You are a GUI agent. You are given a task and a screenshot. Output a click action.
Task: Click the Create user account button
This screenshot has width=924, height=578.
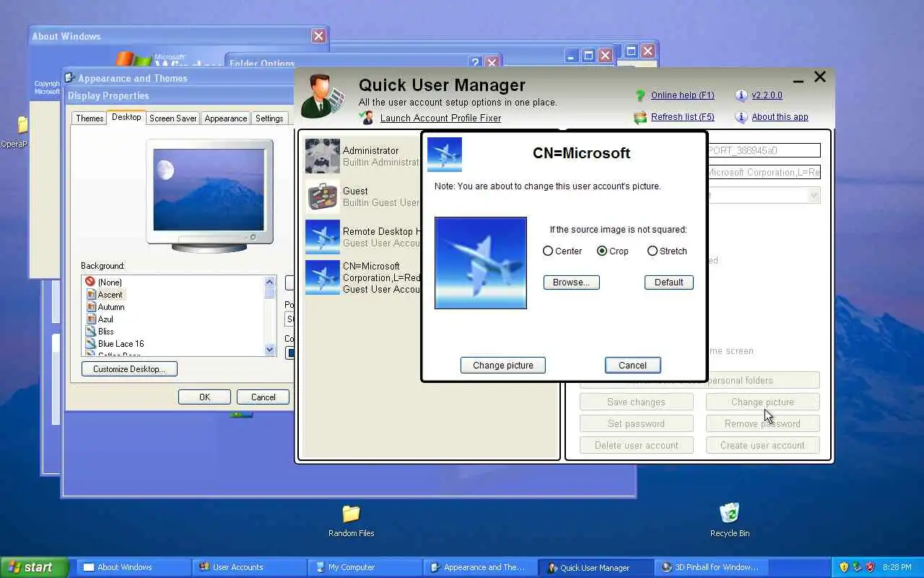tap(762, 445)
